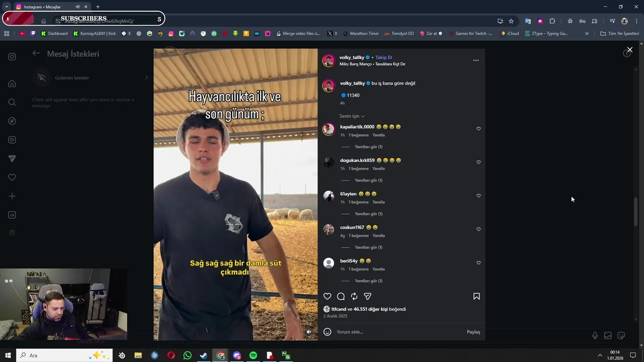
Task: Share the post via paper-plane icon
Action: pos(368,297)
